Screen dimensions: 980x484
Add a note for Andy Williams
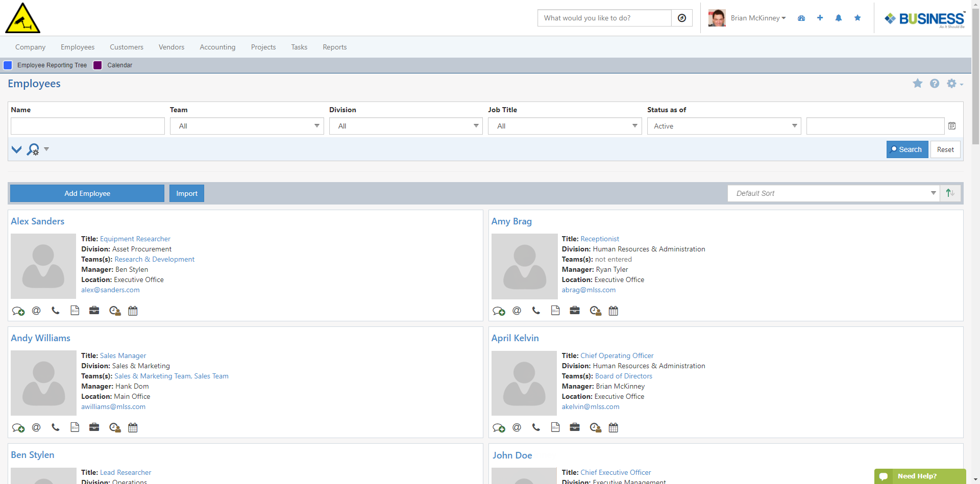(18, 428)
